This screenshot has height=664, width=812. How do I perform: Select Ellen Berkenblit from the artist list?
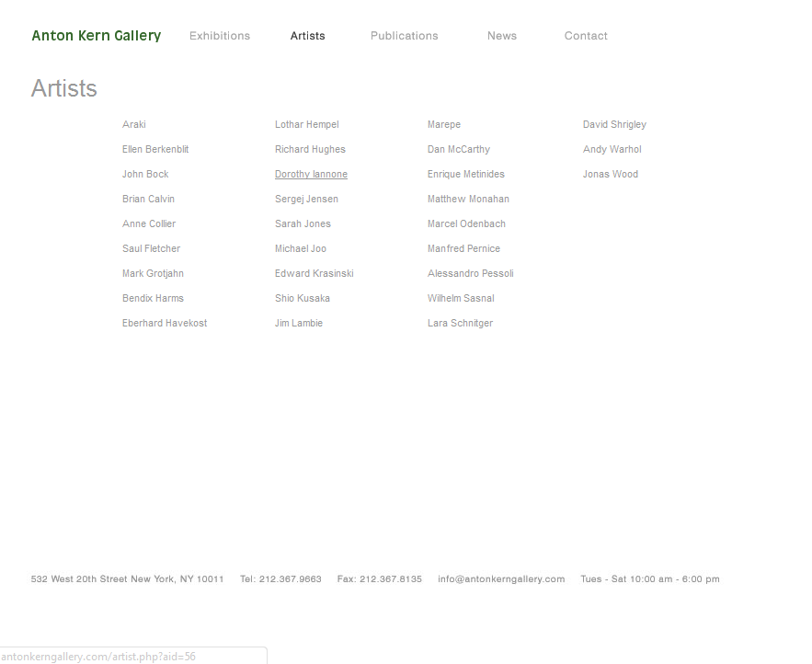155,150
